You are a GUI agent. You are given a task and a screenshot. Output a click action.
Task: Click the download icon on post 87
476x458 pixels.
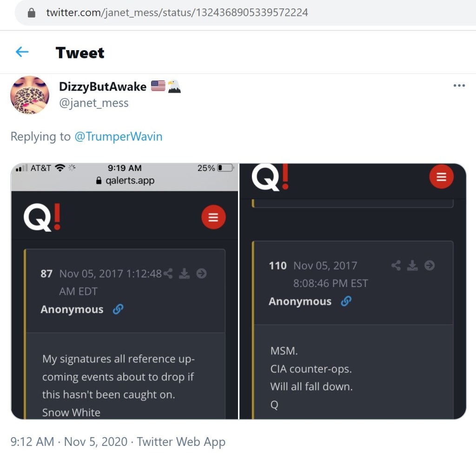tap(185, 274)
